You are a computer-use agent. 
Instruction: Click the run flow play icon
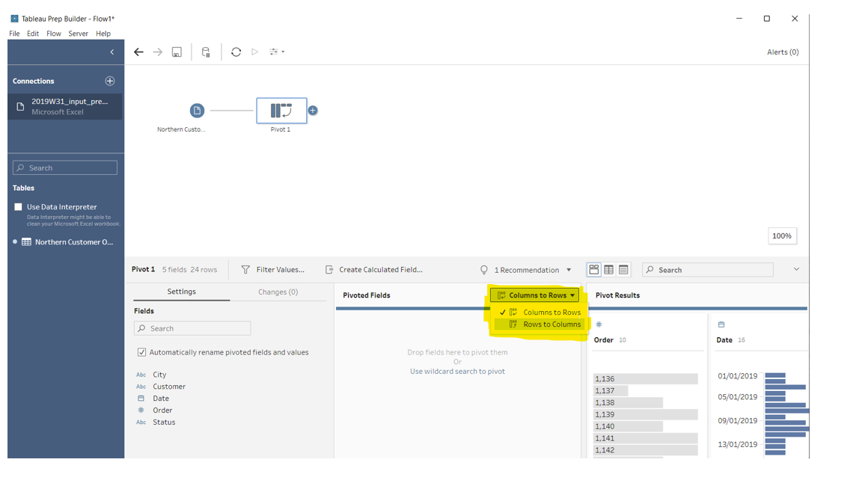pyautogui.click(x=254, y=52)
